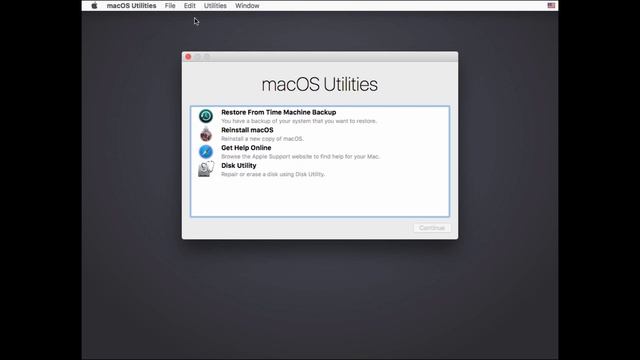Image resolution: width=640 pixels, height=360 pixels.
Task: Open the US flag input menu
Action: (551, 6)
